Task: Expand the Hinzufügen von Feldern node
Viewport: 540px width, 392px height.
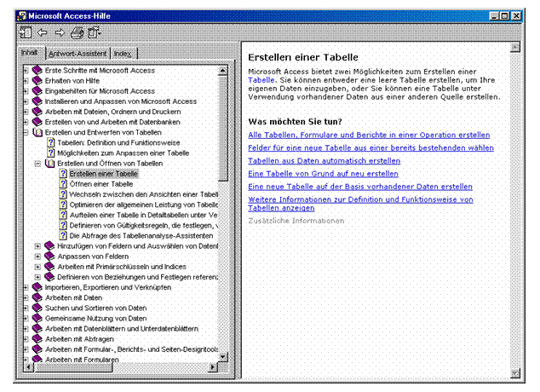Action: tap(37, 246)
